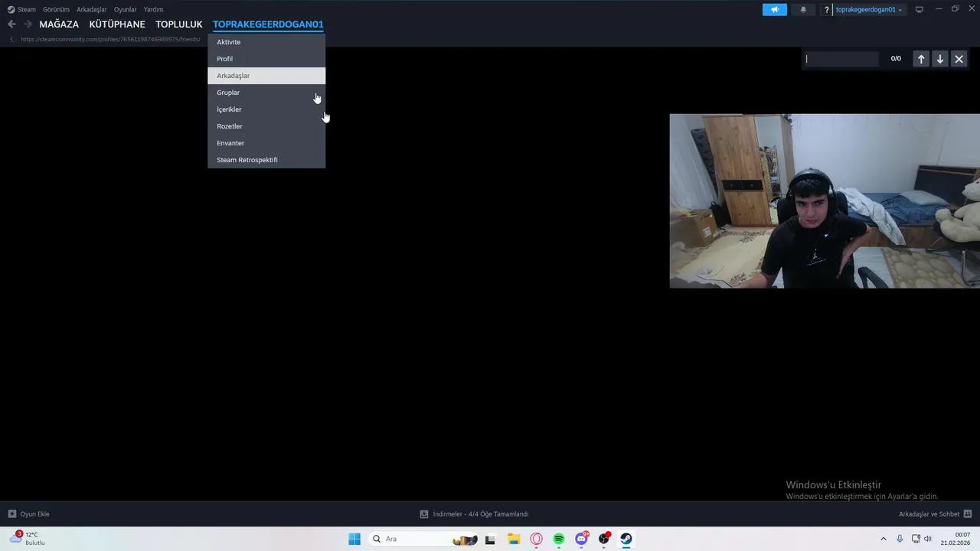
Task: Open Spotify from taskbar
Action: coord(559,539)
